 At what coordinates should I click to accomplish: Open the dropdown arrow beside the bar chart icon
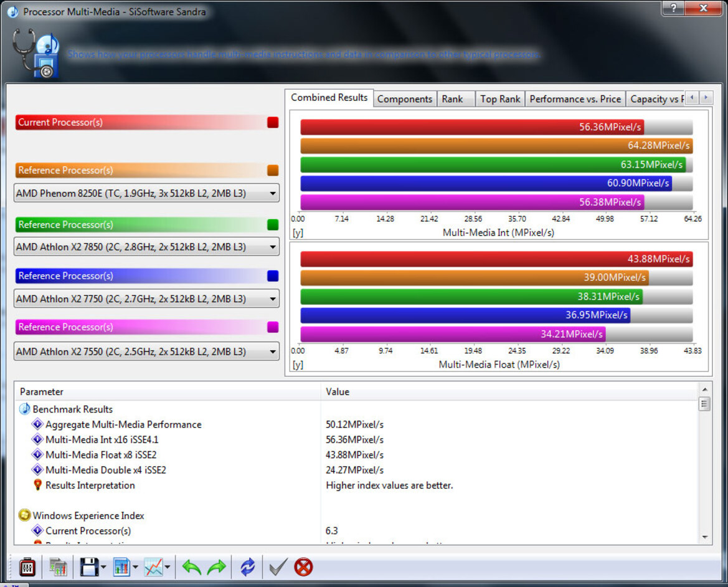point(135,567)
